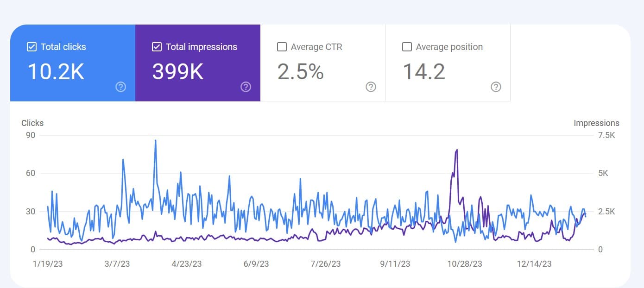Open help icon on Total impressions card

(x=246, y=87)
